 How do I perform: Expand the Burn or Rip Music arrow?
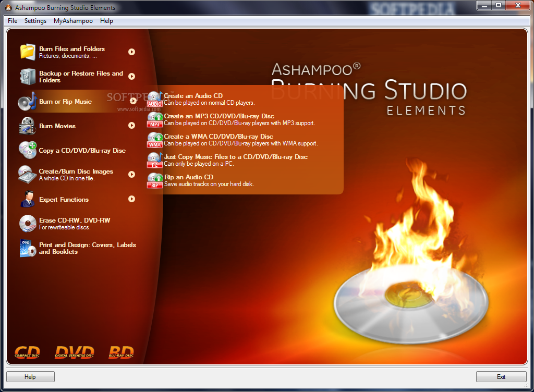pyautogui.click(x=133, y=101)
